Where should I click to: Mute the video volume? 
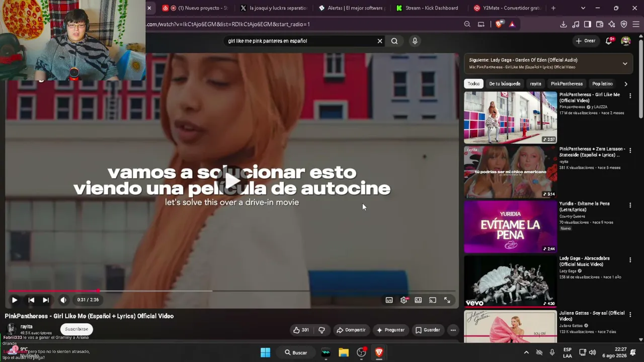[x=63, y=300]
